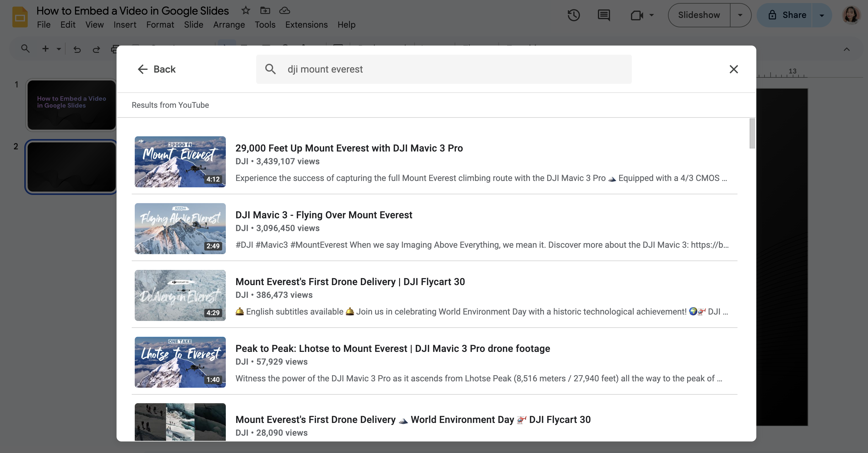Viewport: 868px width, 453px height.
Task: Click the description starting '#DJI #Mavic3'
Action: pos(482,244)
